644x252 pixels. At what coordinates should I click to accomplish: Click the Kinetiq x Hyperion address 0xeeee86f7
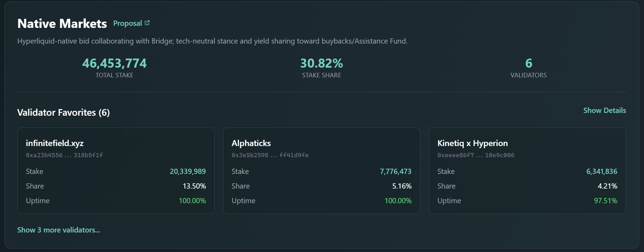(476, 155)
